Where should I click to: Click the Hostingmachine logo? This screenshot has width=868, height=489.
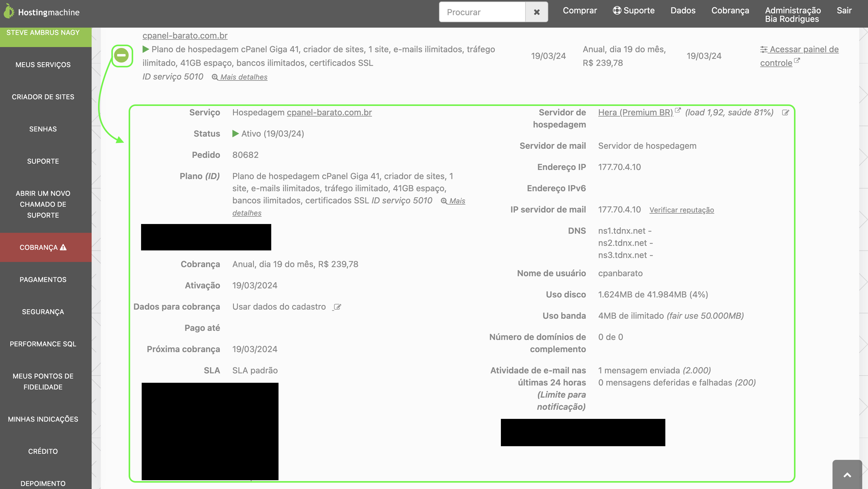click(x=42, y=12)
